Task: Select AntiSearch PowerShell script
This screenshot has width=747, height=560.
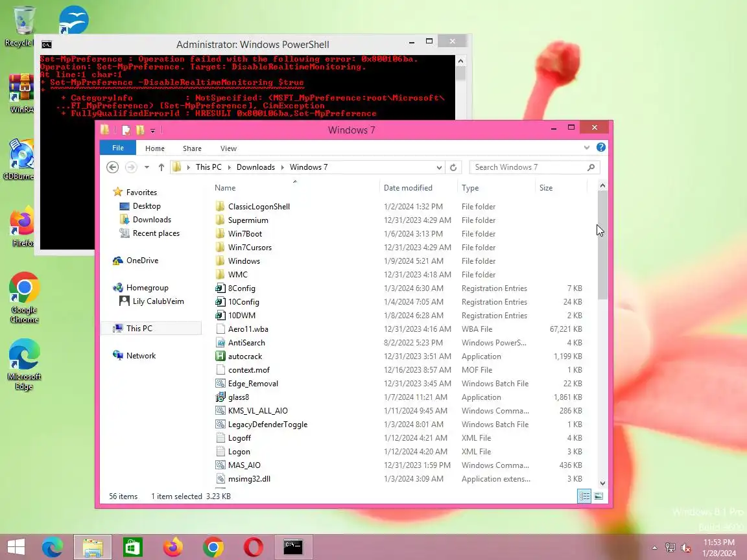Action: click(x=246, y=343)
